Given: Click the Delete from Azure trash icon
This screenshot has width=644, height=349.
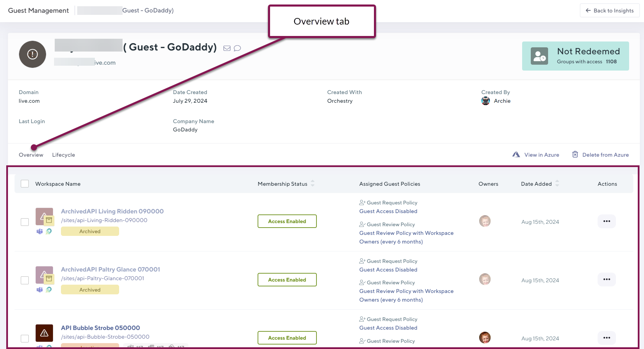Looking at the screenshot, I should tap(575, 155).
